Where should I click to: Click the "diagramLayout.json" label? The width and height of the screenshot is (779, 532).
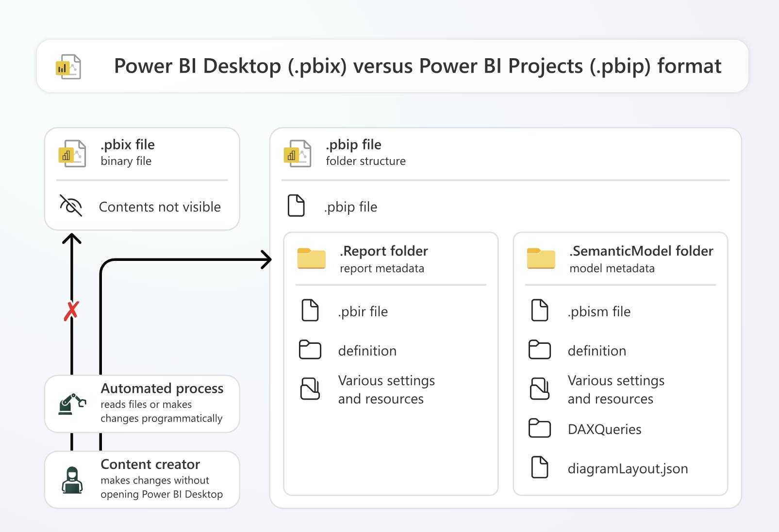(x=628, y=468)
